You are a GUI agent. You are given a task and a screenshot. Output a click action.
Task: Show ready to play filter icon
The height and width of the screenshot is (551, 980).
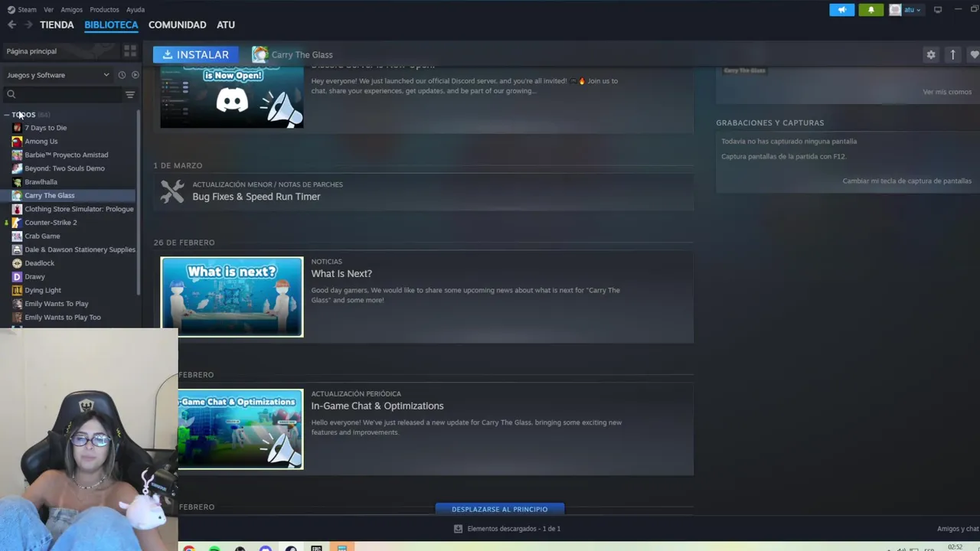(x=136, y=75)
